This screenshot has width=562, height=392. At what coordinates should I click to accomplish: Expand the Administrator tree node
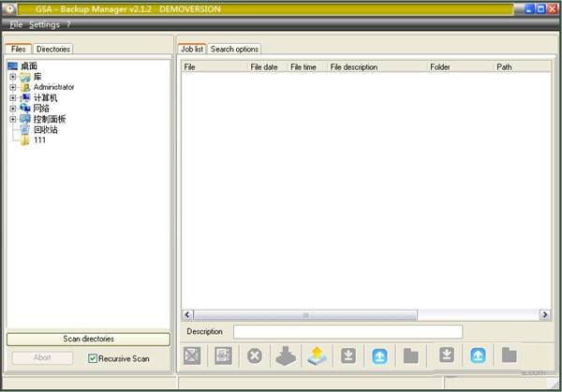[13, 87]
